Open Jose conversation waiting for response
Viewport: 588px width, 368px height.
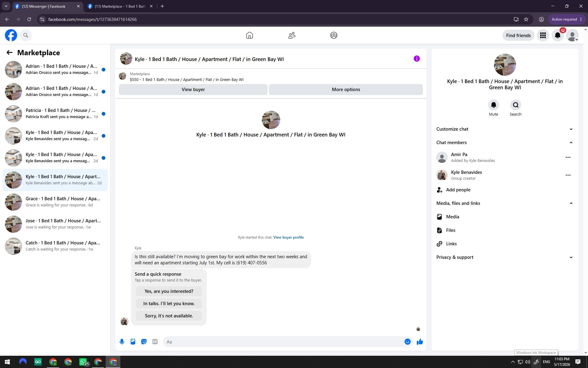pyautogui.click(x=55, y=224)
